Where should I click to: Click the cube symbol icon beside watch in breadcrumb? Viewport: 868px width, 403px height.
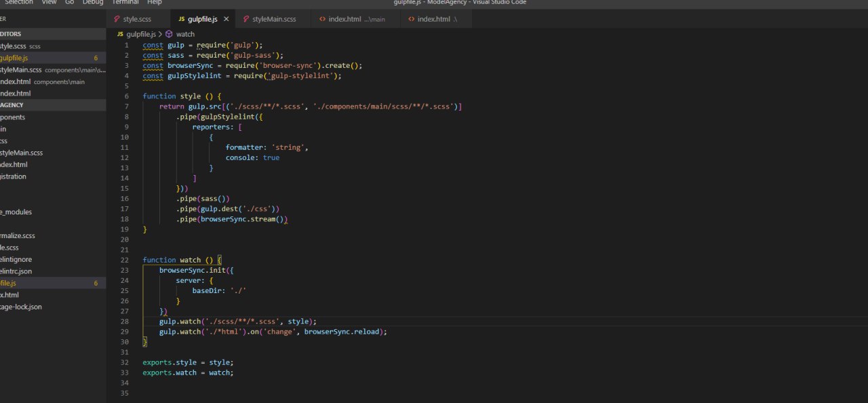[169, 34]
